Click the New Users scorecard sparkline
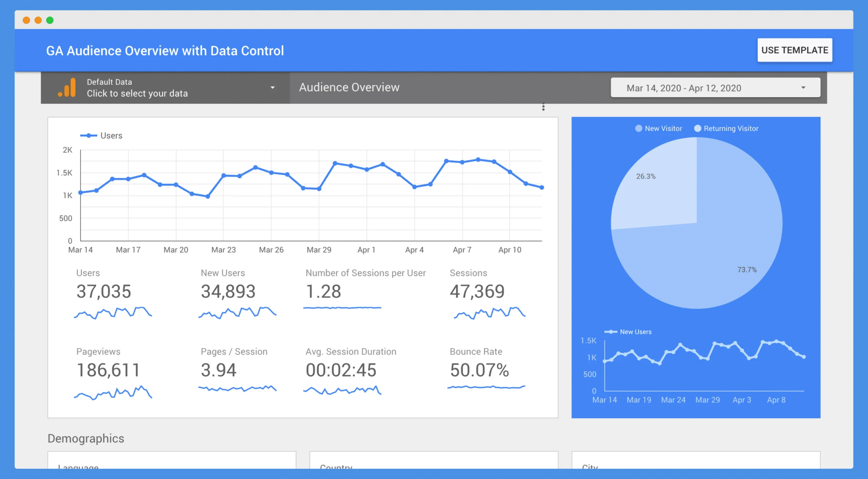This screenshot has width=868, height=479. (x=237, y=313)
